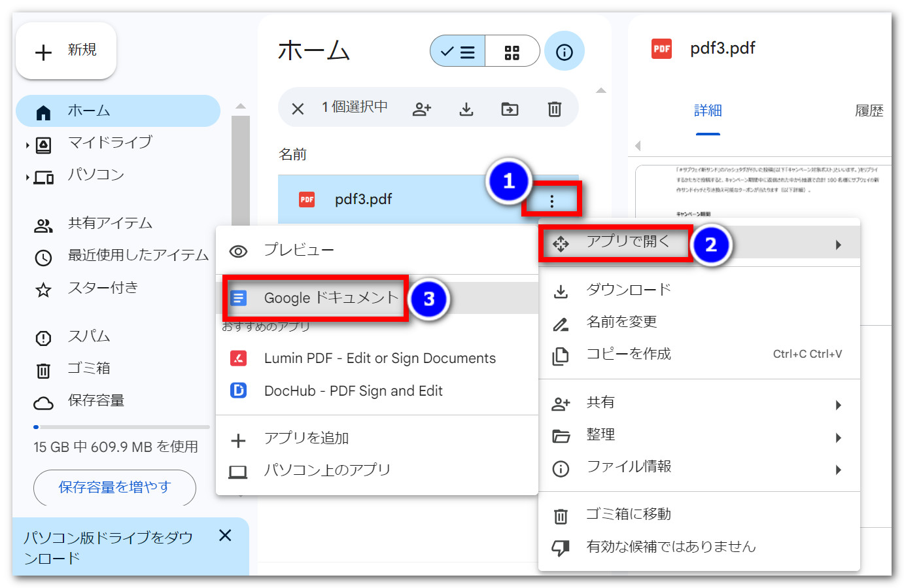Click storage usage progress bar
The image size is (904, 588).
point(122,427)
